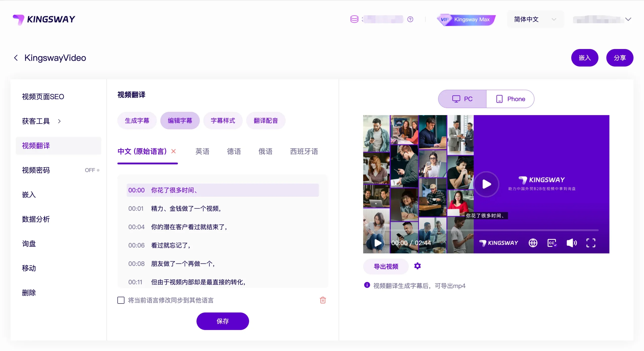Click the Kingsway logo in the header

point(44,19)
